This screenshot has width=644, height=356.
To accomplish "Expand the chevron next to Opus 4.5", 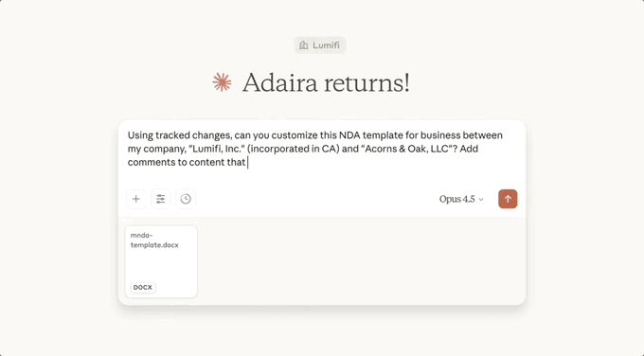I will pyautogui.click(x=481, y=200).
